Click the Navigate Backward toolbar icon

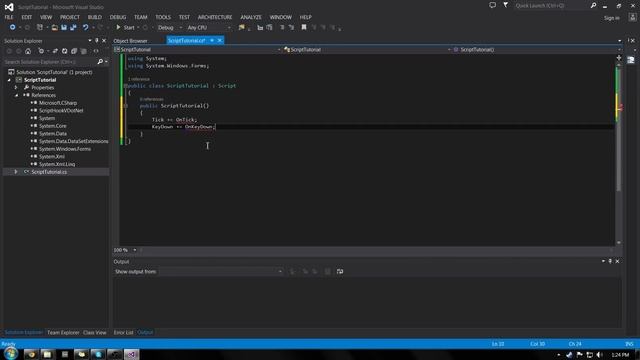[12, 27]
